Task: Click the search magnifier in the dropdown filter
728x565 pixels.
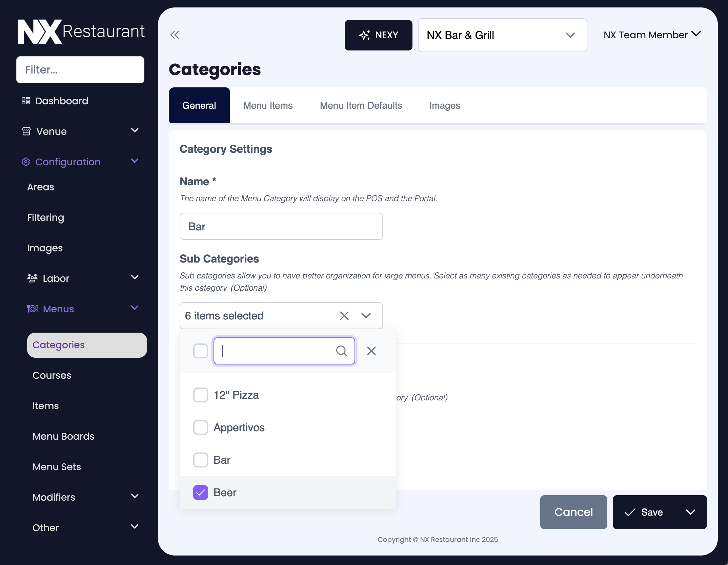Action: [342, 351]
